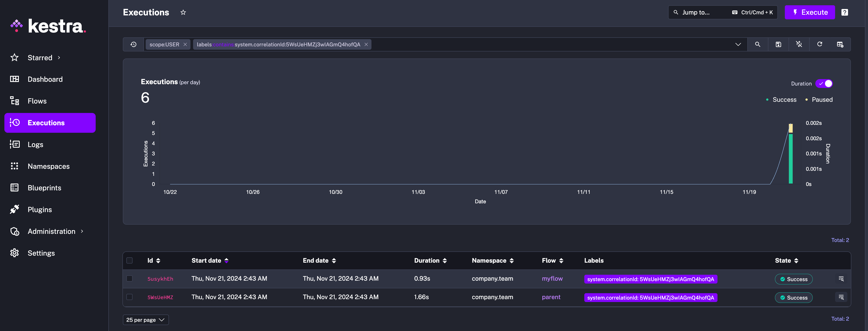
Task: Select checkbox for execution 5WsUeHMZ
Action: tap(129, 297)
